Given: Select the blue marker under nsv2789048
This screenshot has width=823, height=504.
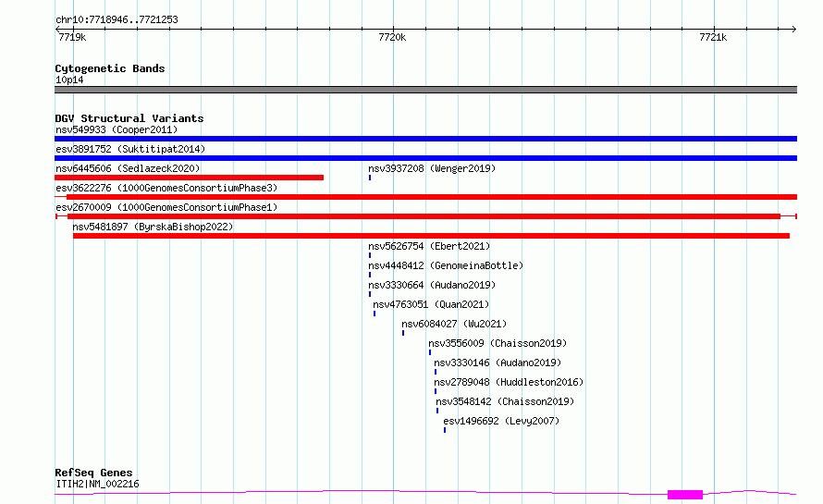Looking at the screenshot, I should coord(436,391).
